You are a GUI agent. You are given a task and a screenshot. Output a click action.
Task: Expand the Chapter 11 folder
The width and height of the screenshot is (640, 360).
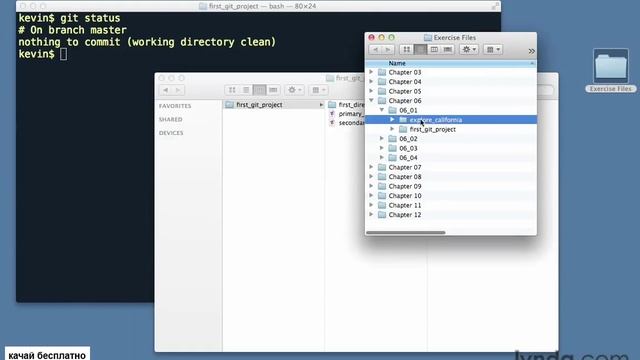(371, 205)
